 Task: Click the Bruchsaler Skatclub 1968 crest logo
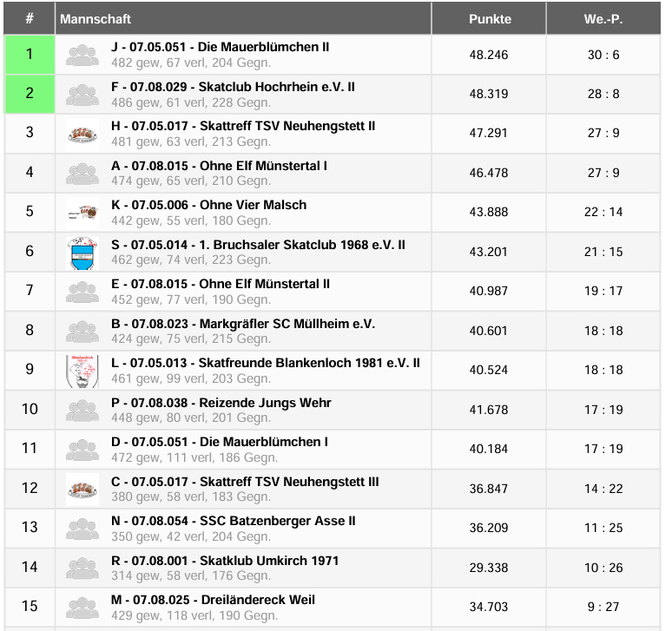[x=82, y=253]
